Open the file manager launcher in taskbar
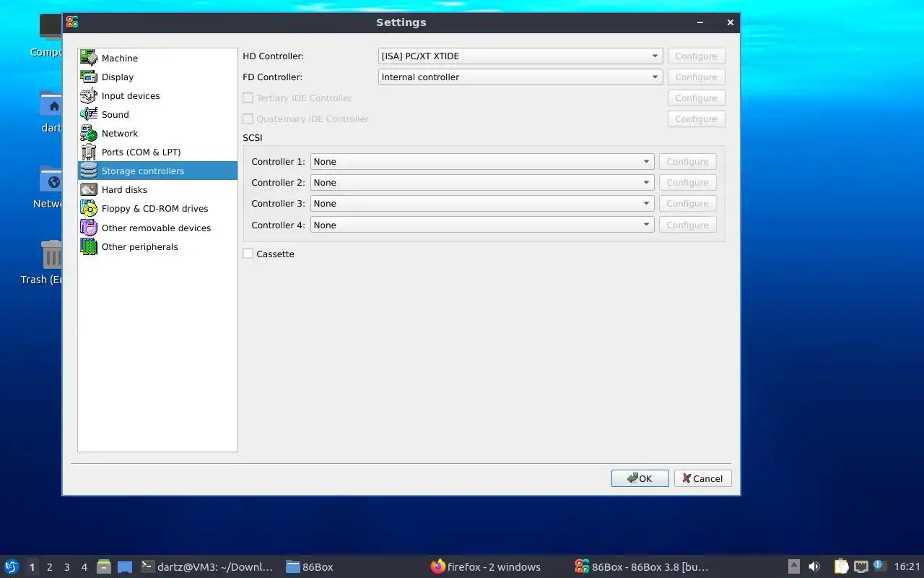The image size is (924, 578). tap(104, 566)
